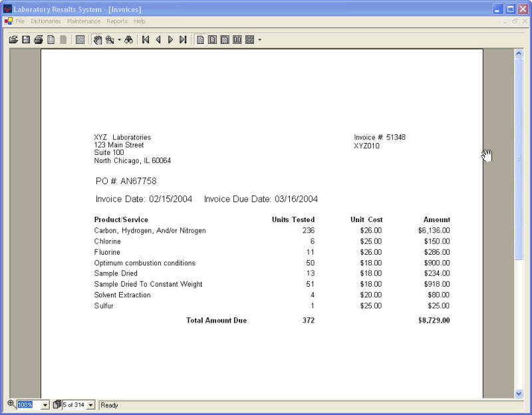Viewport: 532px width, 415px height.
Task: Switch to four-page thumbnail grid view
Action: tap(249, 40)
